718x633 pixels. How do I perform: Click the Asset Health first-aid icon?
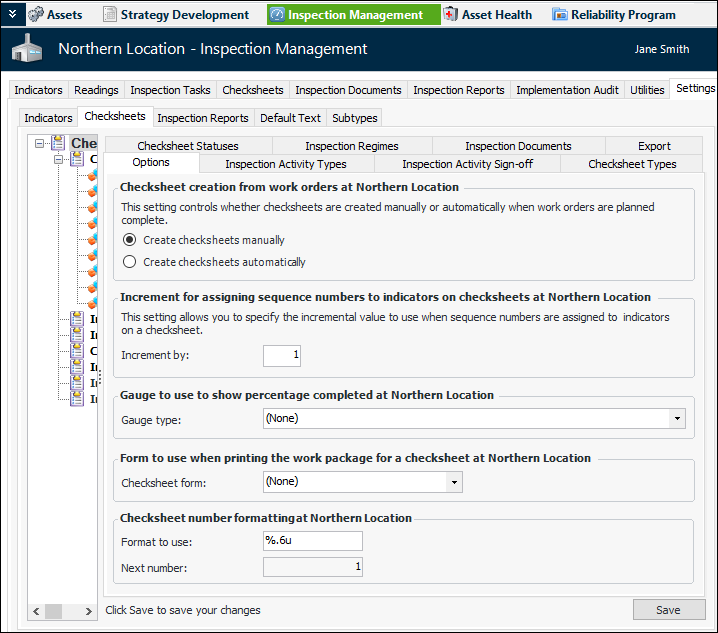(x=451, y=15)
